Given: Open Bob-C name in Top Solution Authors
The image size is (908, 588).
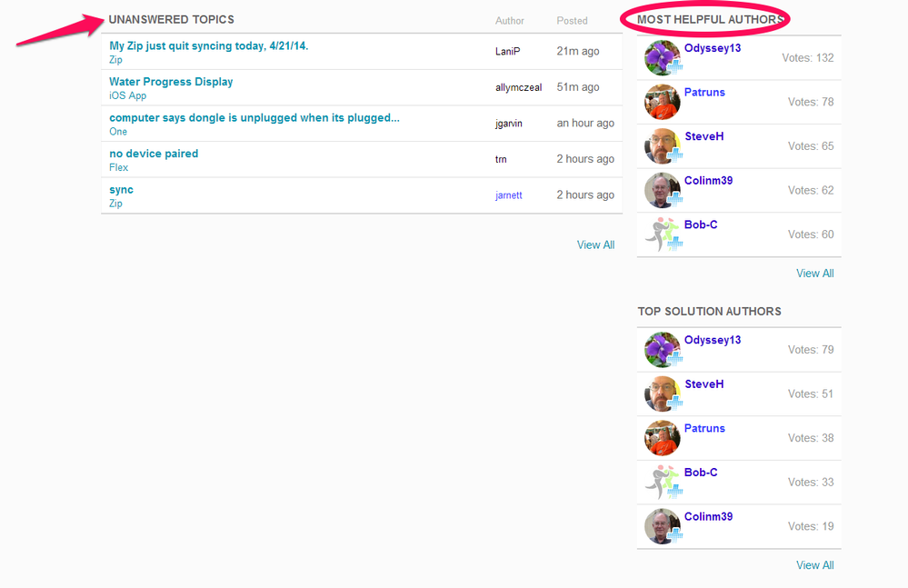Looking at the screenshot, I should pyautogui.click(x=701, y=473).
